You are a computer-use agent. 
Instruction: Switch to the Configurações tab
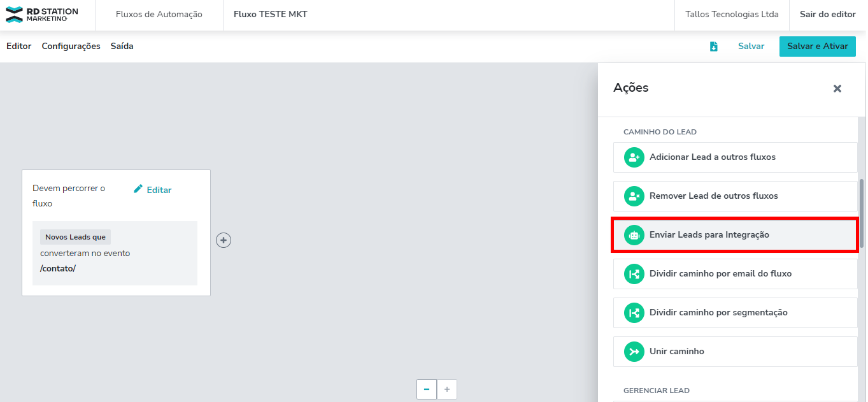click(x=71, y=46)
